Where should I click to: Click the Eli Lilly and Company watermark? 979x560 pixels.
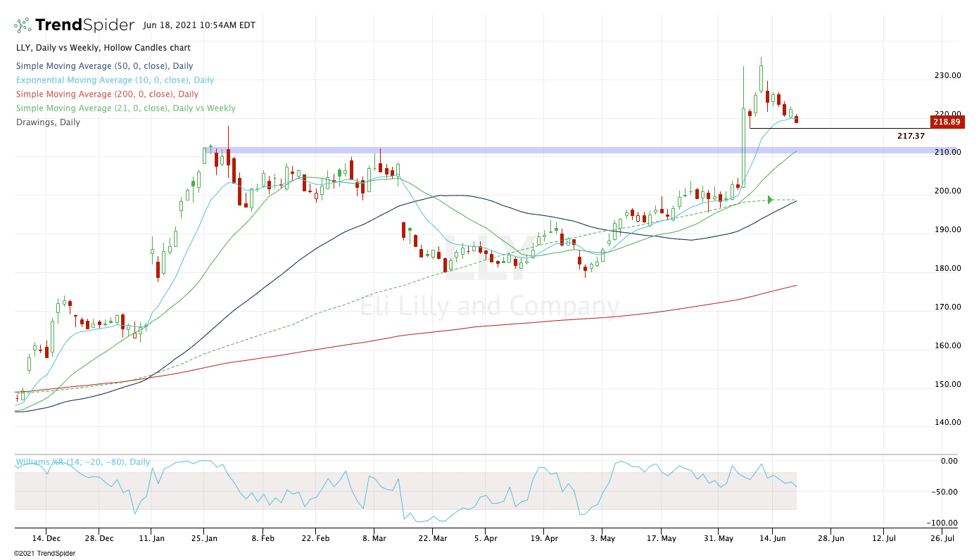pos(490,307)
